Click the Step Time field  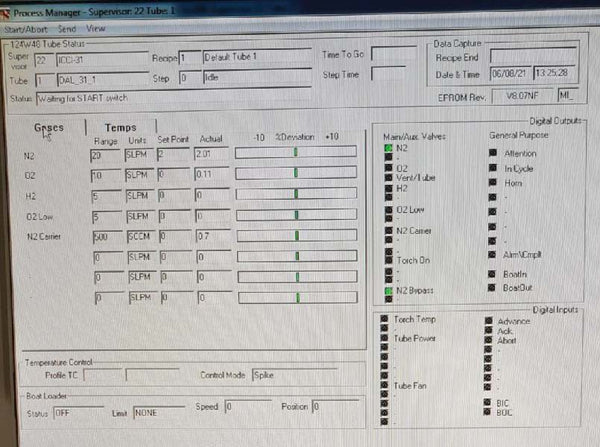(388, 73)
